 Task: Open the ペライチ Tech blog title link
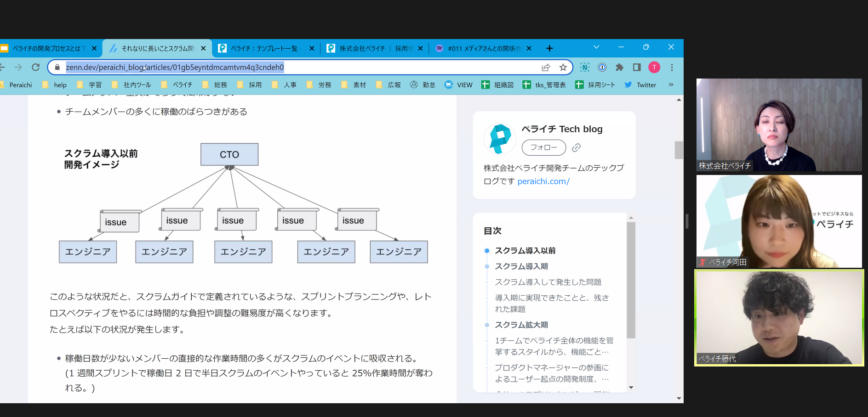(562, 129)
